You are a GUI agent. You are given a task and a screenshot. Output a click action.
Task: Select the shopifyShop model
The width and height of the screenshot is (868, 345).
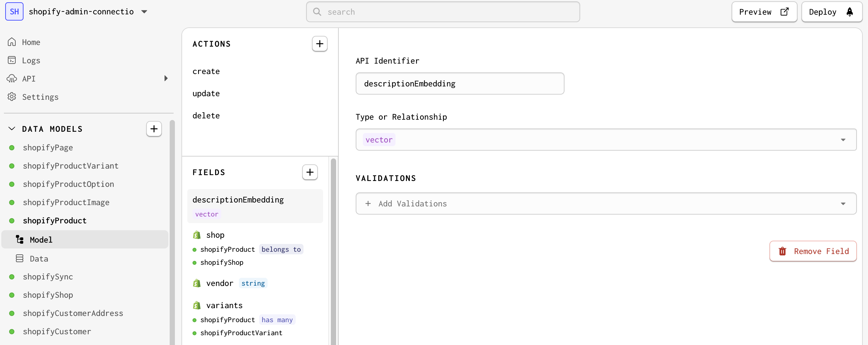point(48,294)
